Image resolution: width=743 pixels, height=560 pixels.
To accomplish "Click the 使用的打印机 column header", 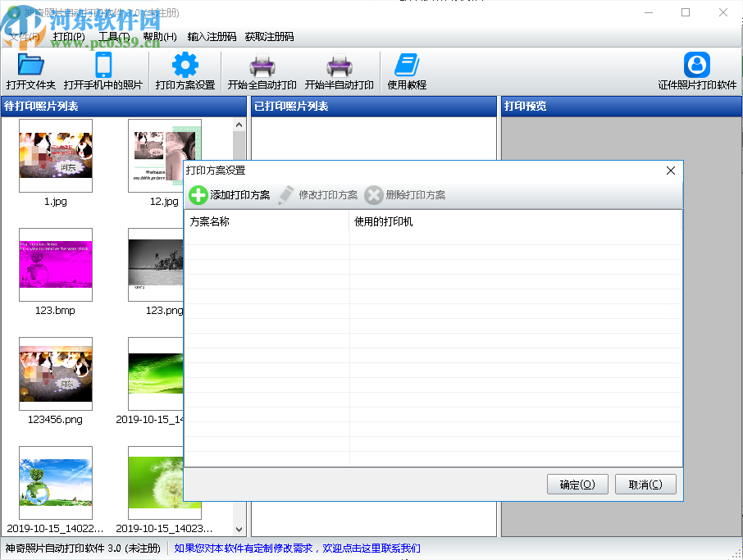I will (516, 221).
